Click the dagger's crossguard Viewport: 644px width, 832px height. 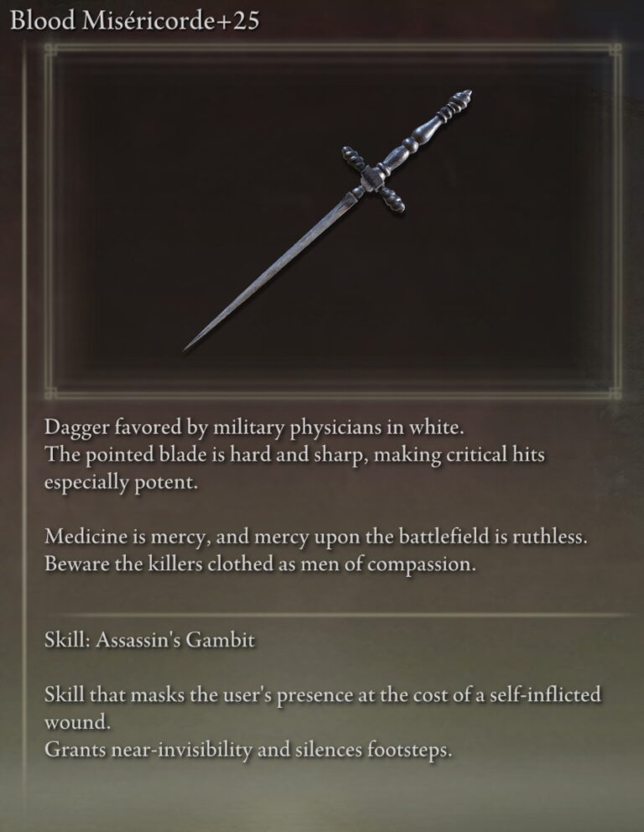(x=373, y=179)
